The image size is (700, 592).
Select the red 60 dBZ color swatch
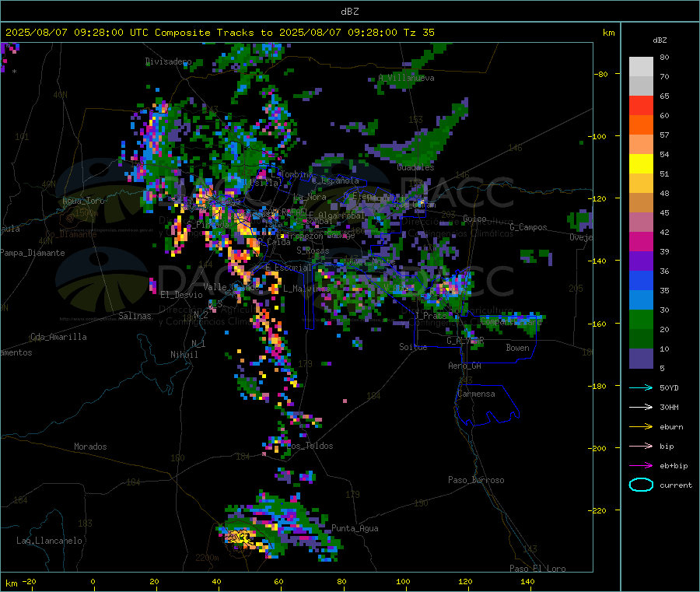pos(641,105)
